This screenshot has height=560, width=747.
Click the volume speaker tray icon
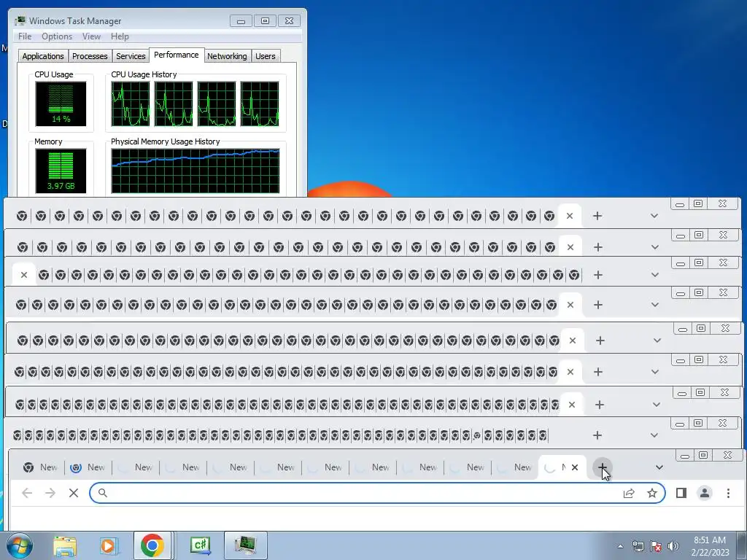pyautogui.click(x=673, y=546)
